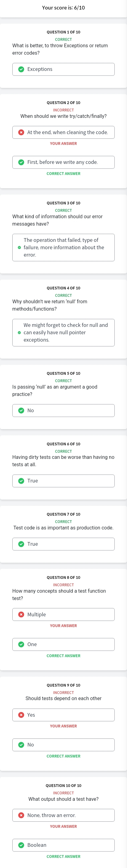Click small green check on null pointer answer
Viewport: 127px width, 868px height.
(x=19, y=333)
